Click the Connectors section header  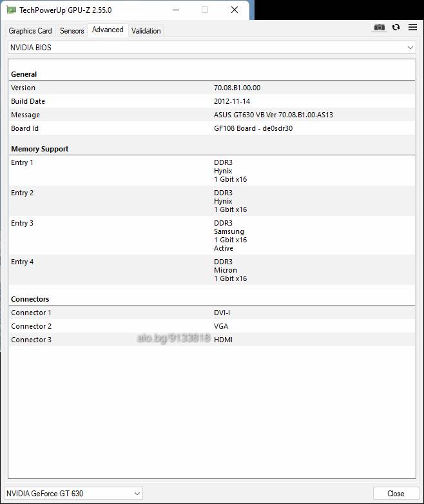point(30,299)
